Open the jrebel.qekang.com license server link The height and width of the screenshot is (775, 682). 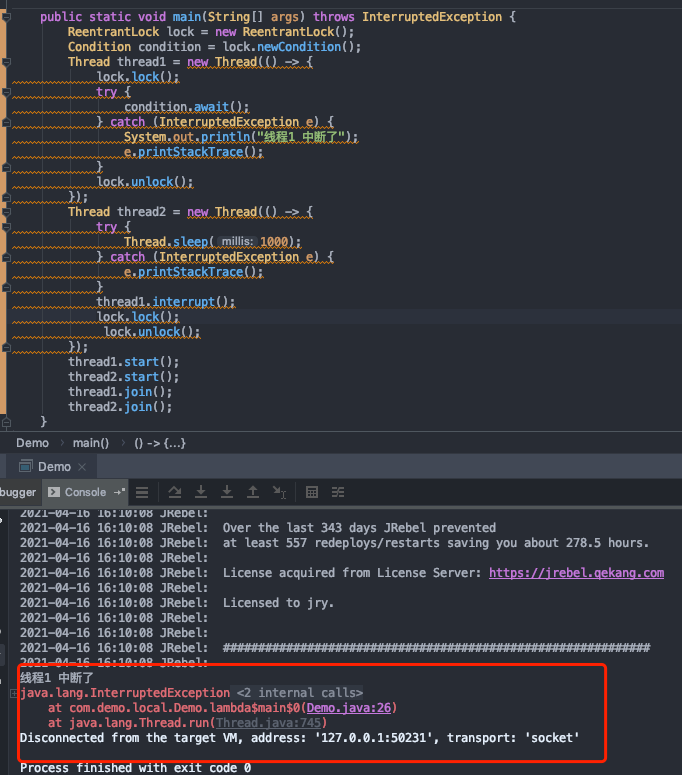[x=576, y=573]
